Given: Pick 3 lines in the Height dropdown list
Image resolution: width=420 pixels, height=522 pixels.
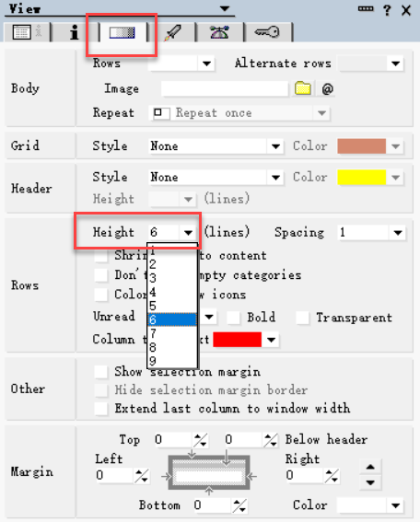Looking at the screenshot, I should [x=172, y=278].
